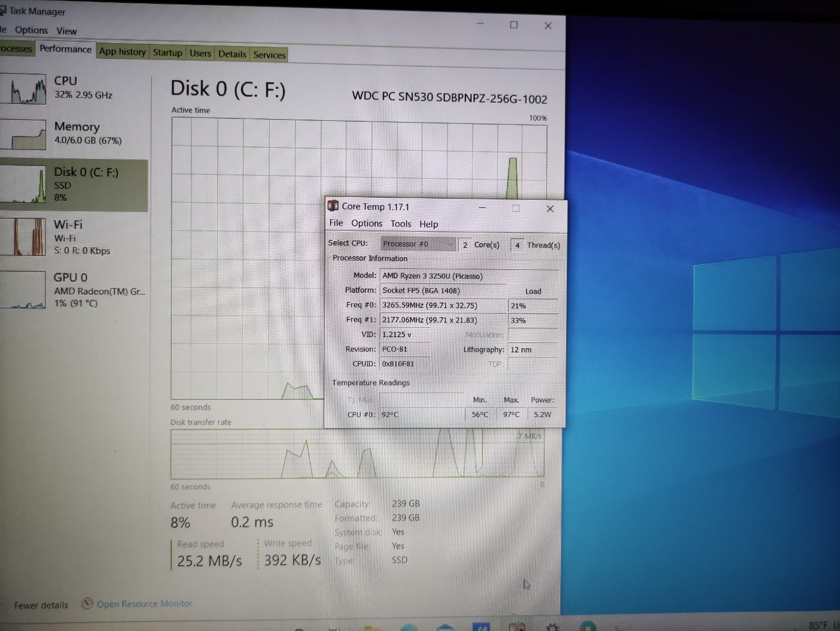
Task: Click the Min temperature 56°C
Action: click(481, 414)
